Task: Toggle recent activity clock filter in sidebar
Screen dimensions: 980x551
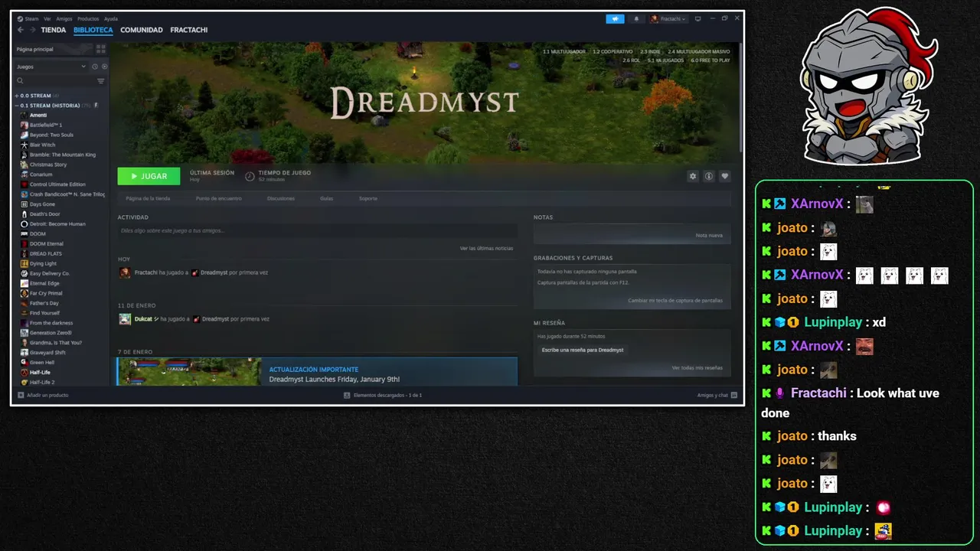Action: (x=95, y=67)
